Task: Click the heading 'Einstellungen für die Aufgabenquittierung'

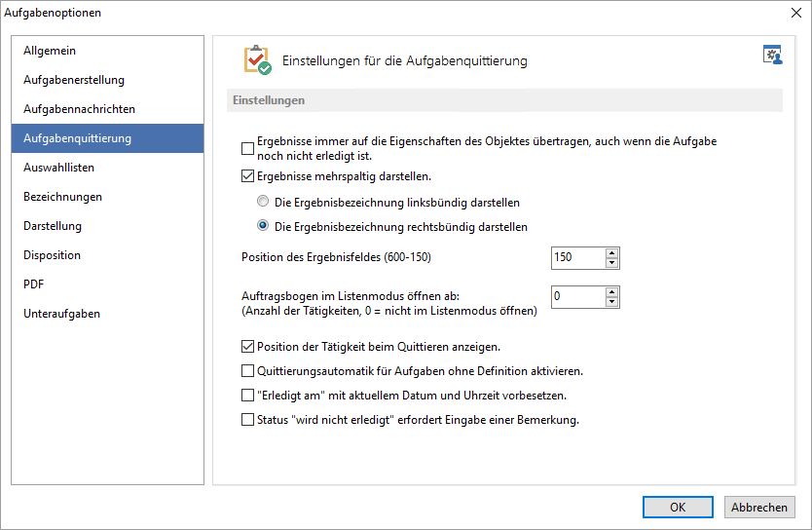Action: 404,60
